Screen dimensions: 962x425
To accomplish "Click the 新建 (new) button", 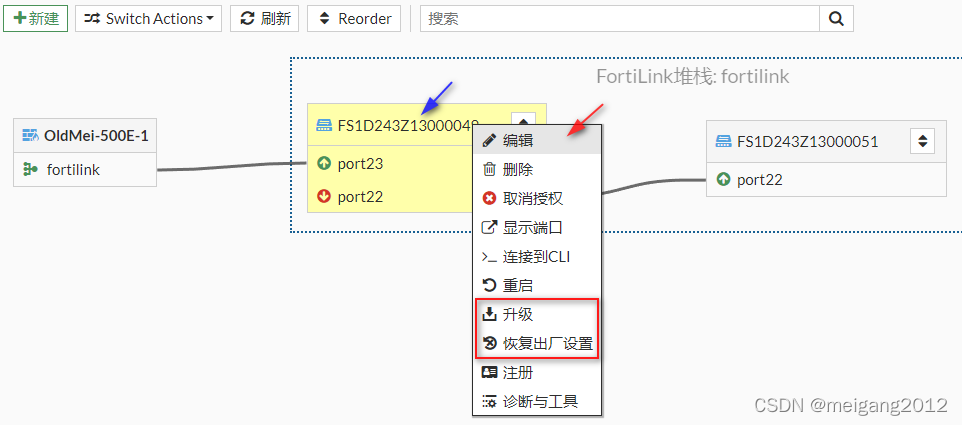I will click(36, 18).
